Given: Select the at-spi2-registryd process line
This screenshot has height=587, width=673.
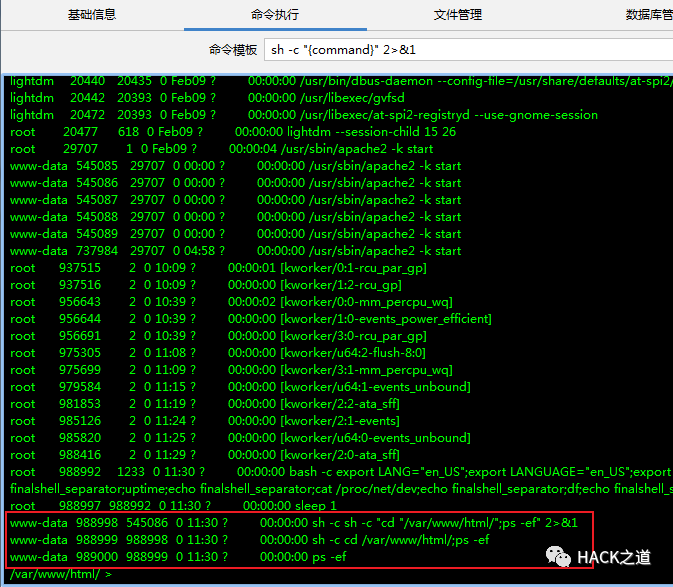Looking at the screenshot, I should [304, 115].
